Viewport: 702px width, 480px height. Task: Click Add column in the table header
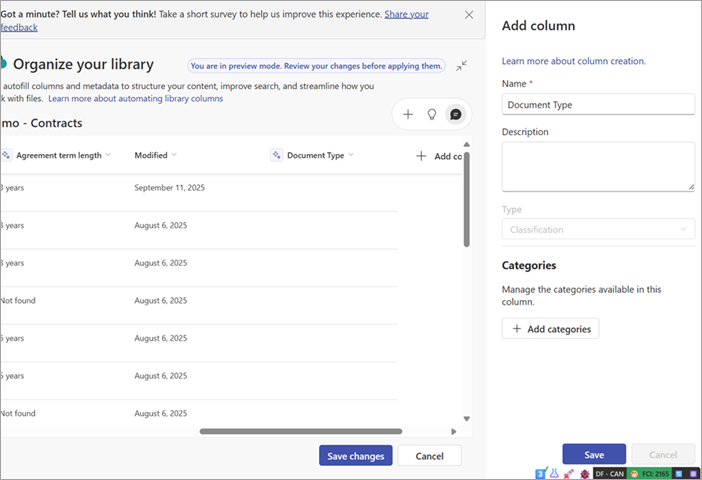coord(439,156)
